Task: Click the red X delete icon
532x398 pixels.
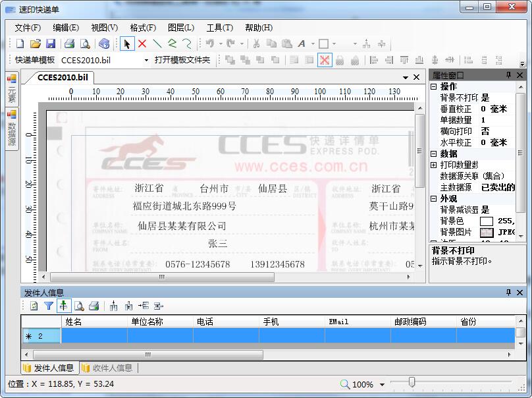Action: (x=142, y=43)
